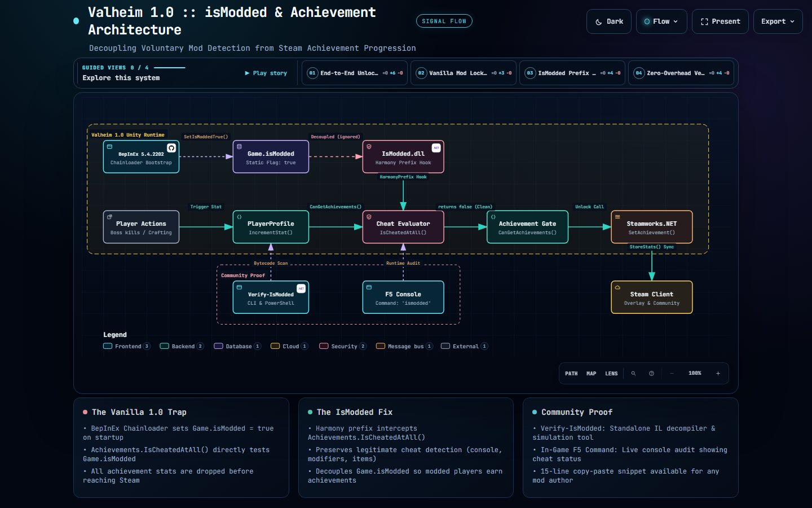Click cloud icon on Steam Client node

pos(617,287)
